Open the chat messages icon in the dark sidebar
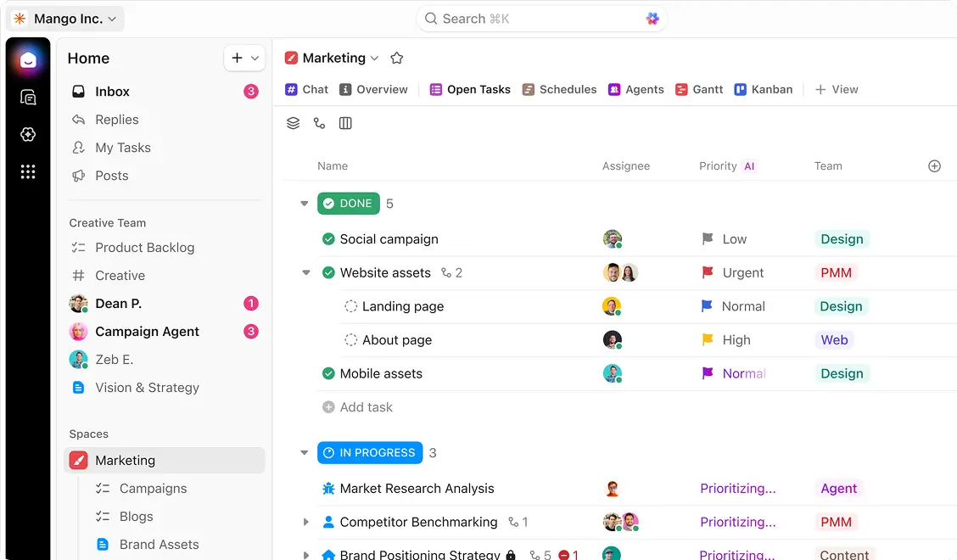The image size is (957, 560). pos(28,97)
